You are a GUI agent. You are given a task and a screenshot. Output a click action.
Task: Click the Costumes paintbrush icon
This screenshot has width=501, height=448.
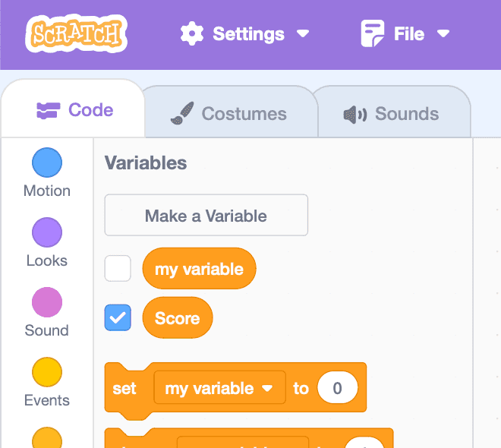coord(181,114)
